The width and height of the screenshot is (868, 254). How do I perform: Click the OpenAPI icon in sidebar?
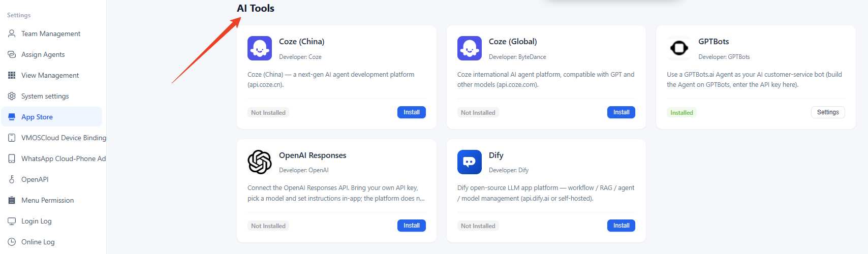12,179
